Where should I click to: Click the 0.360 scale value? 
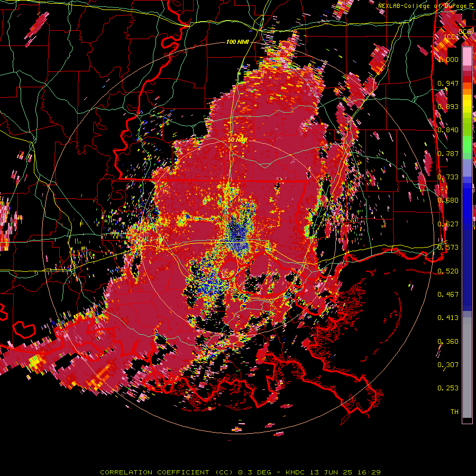coord(448,341)
